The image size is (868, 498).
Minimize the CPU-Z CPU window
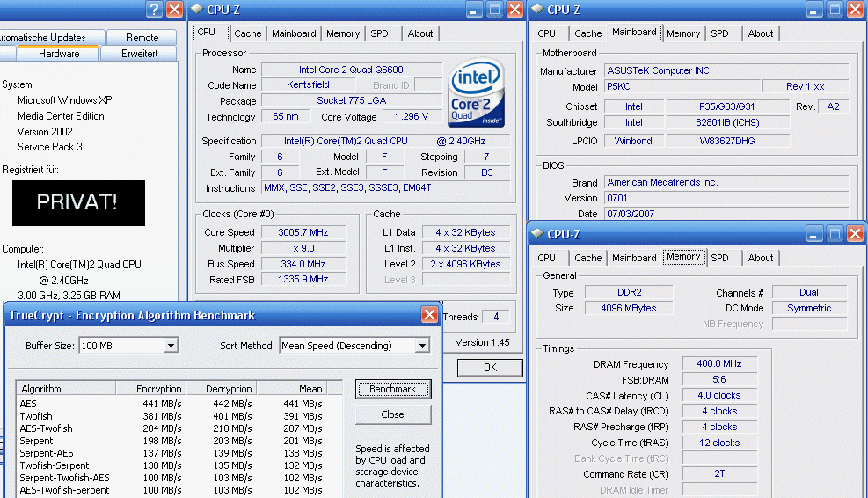tap(473, 10)
